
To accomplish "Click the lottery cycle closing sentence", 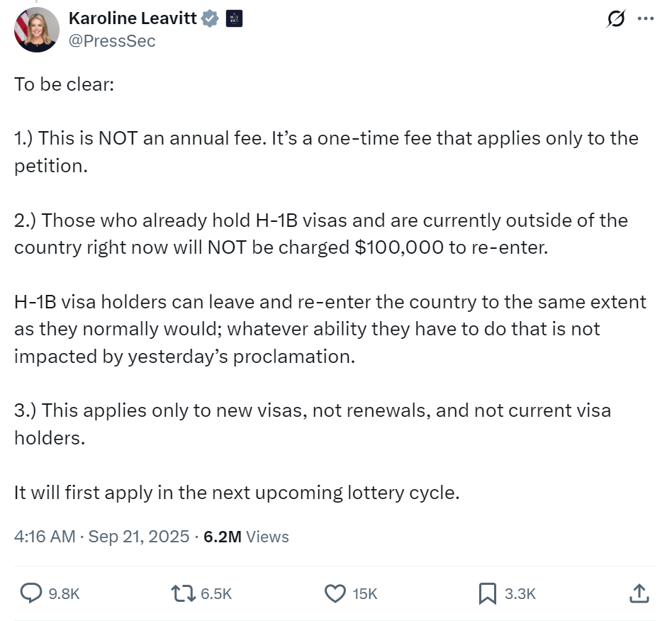I will pyautogui.click(x=237, y=493).
